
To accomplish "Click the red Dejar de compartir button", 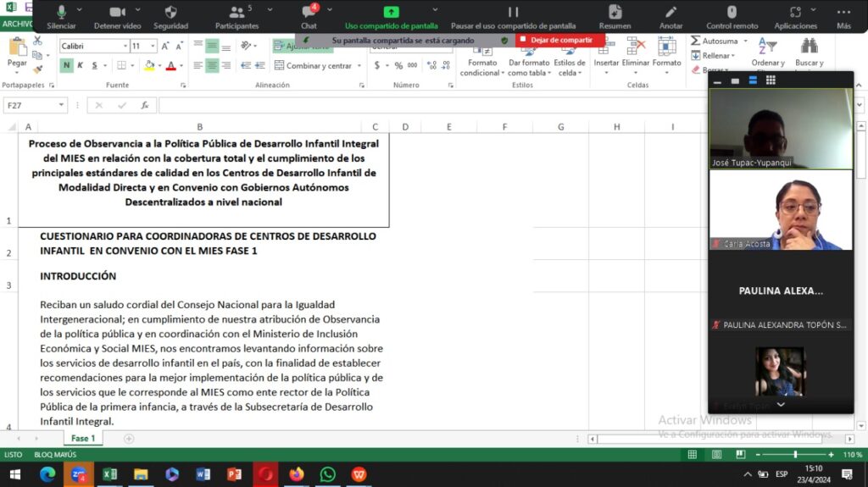I will click(560, 40).
